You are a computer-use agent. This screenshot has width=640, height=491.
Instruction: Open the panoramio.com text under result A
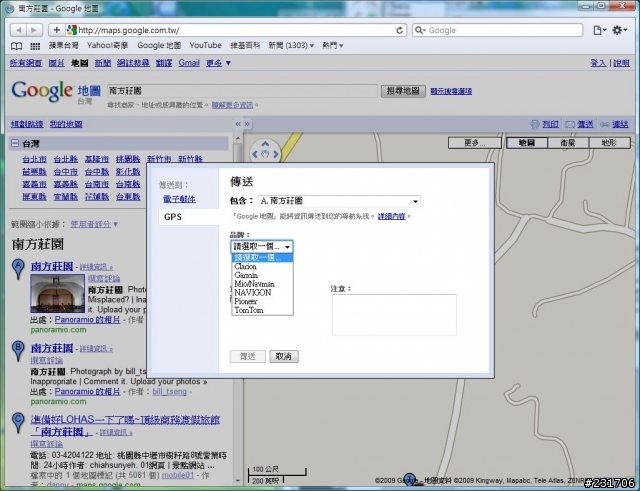(x=58, y=330)
